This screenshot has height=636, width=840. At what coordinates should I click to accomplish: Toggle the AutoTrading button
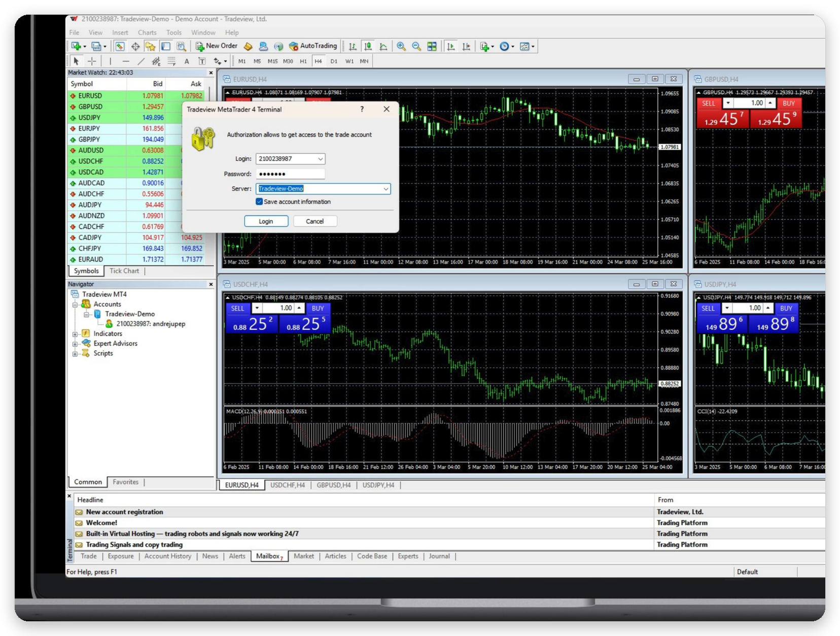click(312, 46)
